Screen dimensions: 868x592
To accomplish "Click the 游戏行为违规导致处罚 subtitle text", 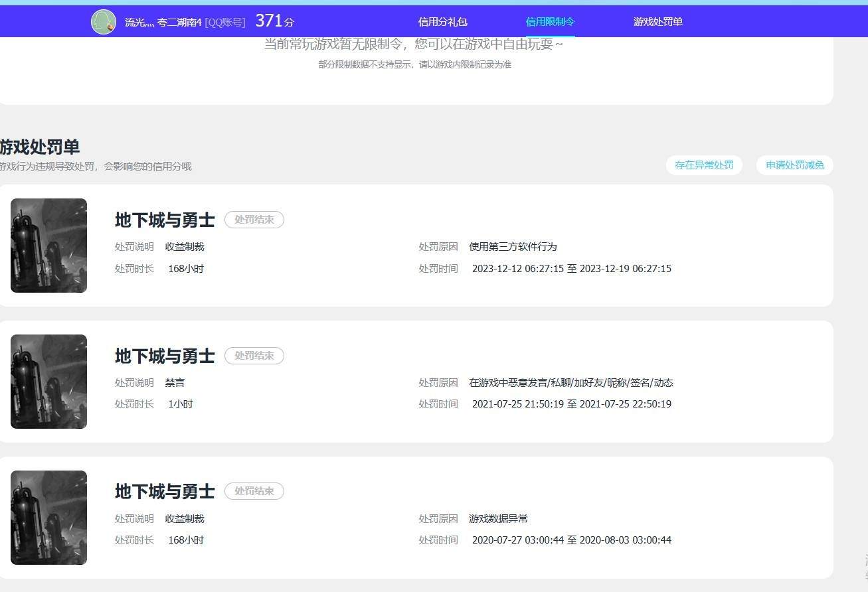I will (x=96, y=167).
